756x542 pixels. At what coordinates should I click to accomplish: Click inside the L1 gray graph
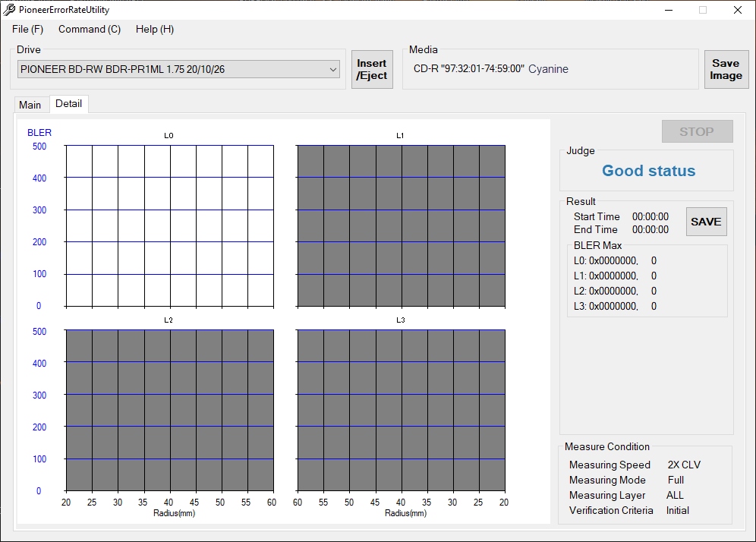pos(401,225)
